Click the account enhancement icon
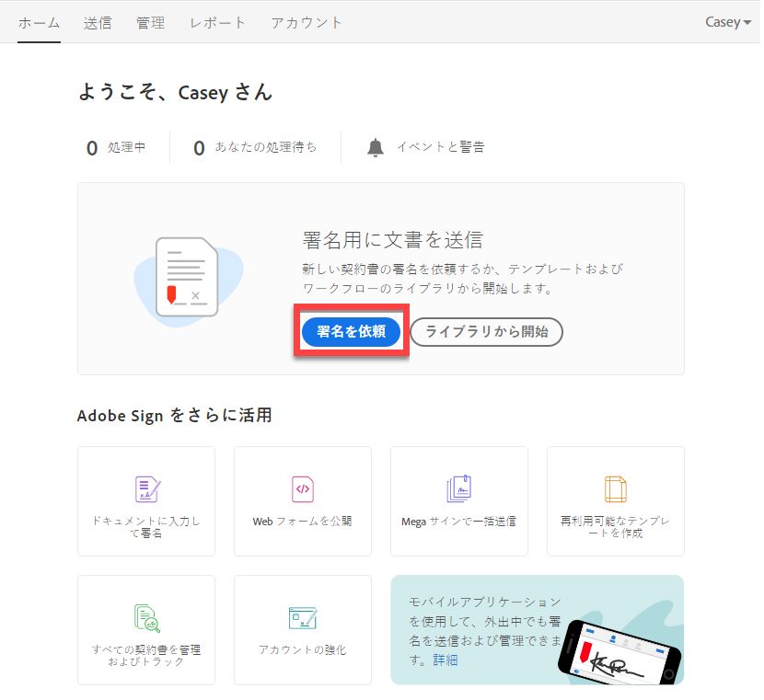This screenshot has width=764, height=700. 303,618
